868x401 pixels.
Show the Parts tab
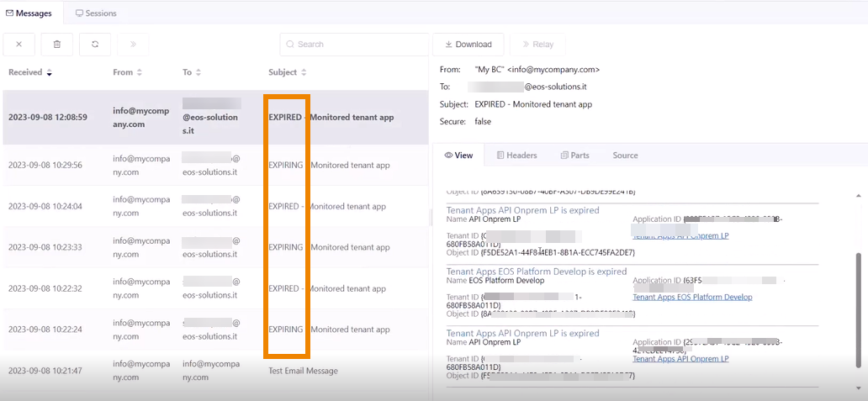tap(574, 156)
